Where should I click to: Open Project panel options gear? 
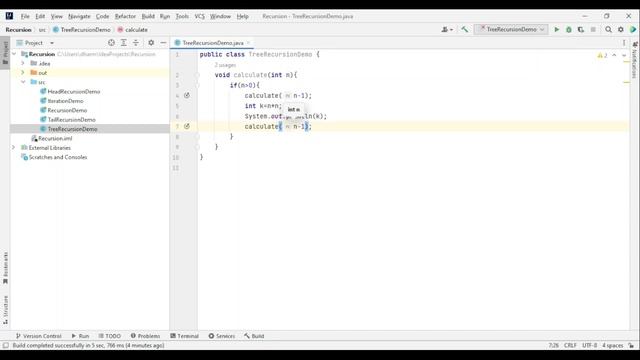pos(151,42)
